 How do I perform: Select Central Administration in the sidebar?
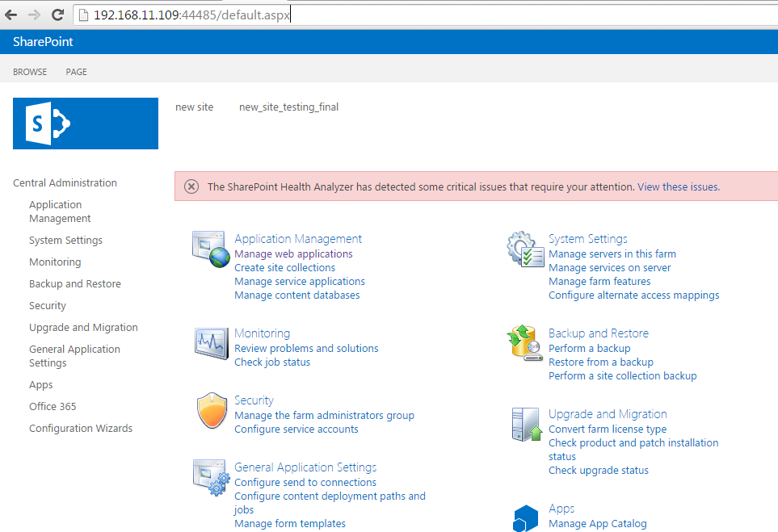[65, 183]
